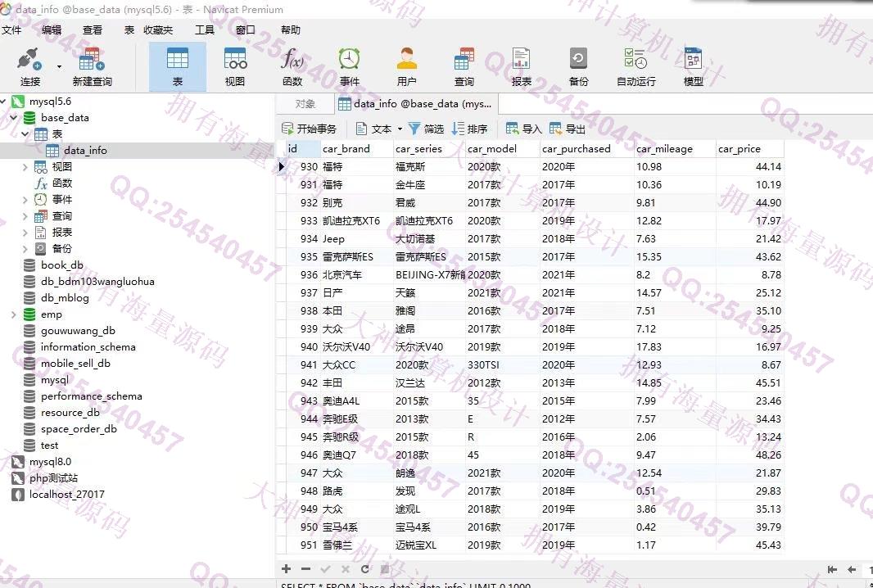
Task: Open the Text (文本) dropdown arrow
Action: click(400, 129)
